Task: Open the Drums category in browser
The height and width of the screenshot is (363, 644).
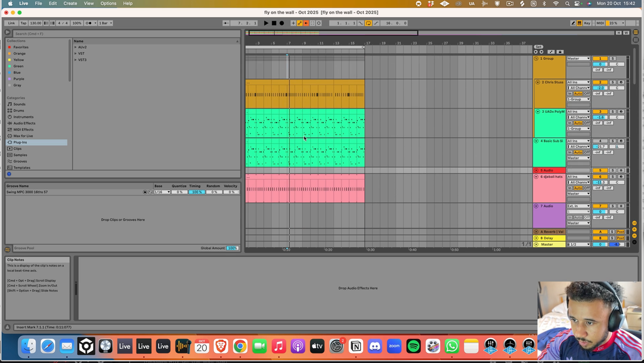Action: (18, 110)
